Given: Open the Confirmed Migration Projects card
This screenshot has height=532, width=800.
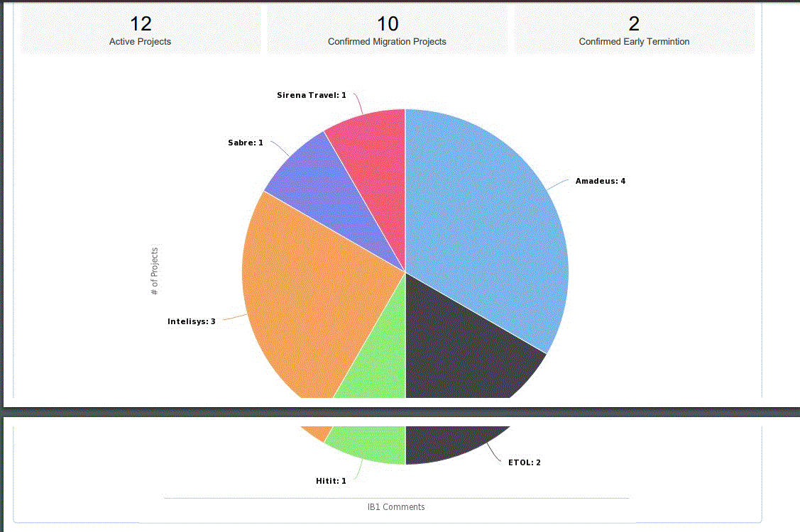Looking at the screenshot, I should point(388,30).
